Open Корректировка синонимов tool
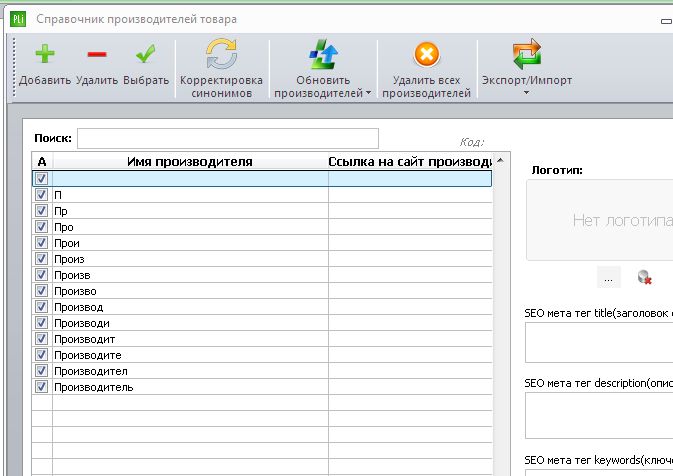The width and height of the screenshot is (673, 476). tap(221, 69)
